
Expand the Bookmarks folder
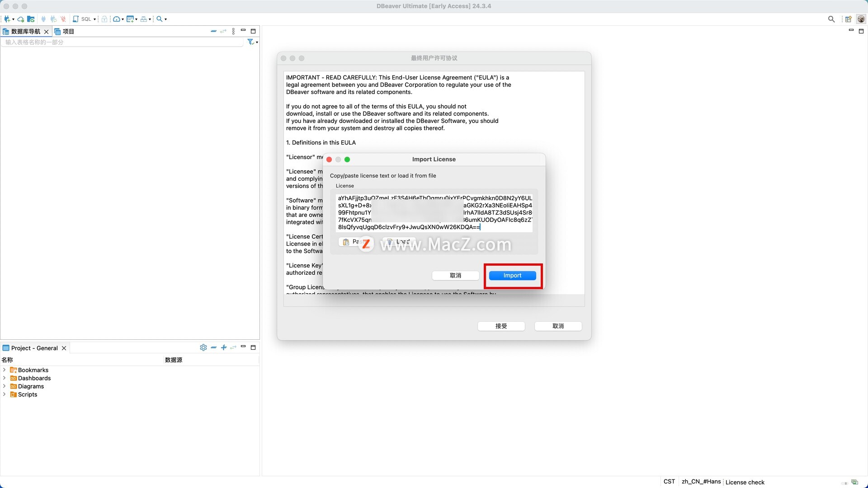pyautogui.click(x=5, y=370)
